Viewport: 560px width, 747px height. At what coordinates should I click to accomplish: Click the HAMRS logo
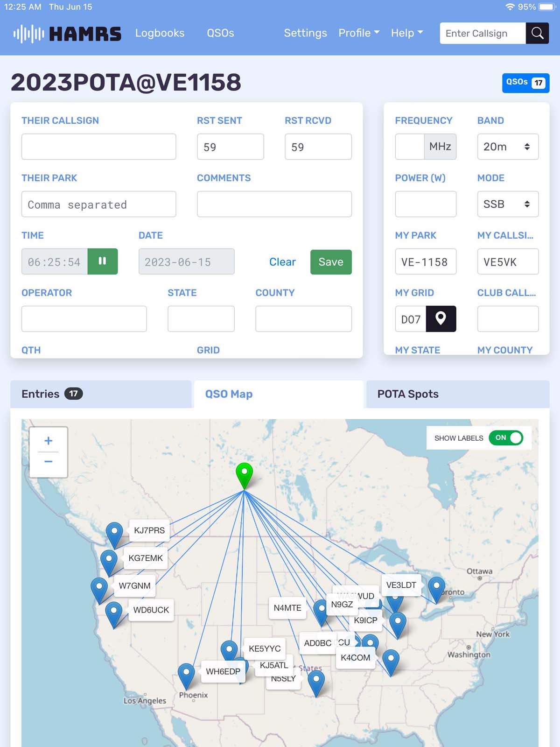67,34
